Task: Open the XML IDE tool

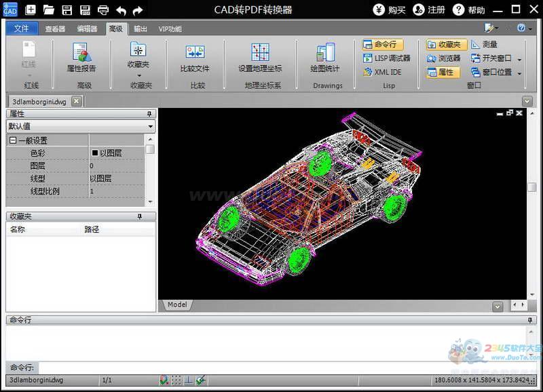Action: [x=382, y=72]
